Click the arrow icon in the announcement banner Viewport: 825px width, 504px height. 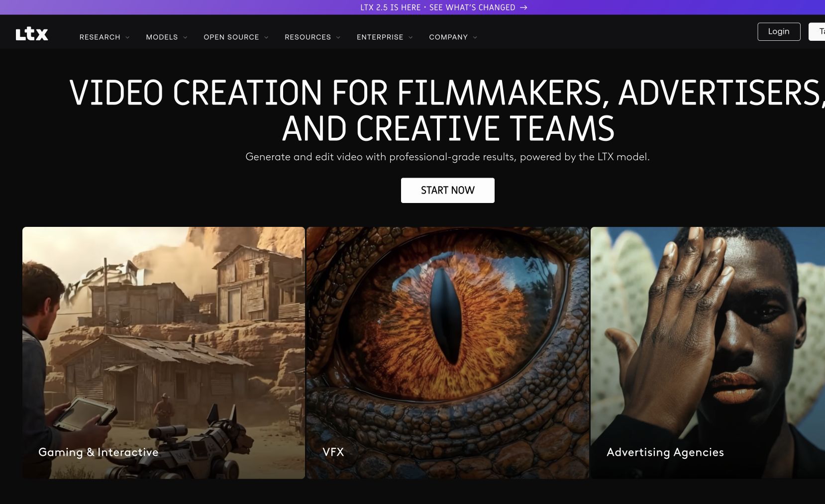[x=523, y=7]
